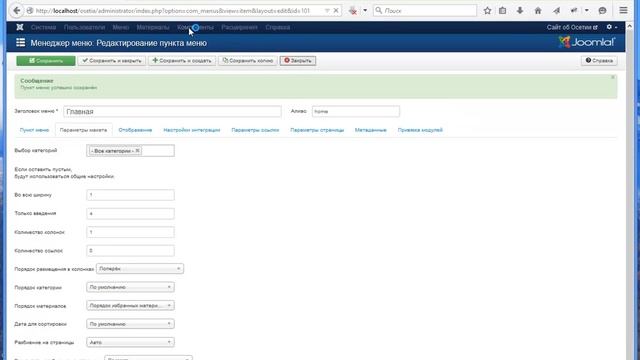Click the green Сохранить button
Screen dimensions: 640x360
coord(46,61)
